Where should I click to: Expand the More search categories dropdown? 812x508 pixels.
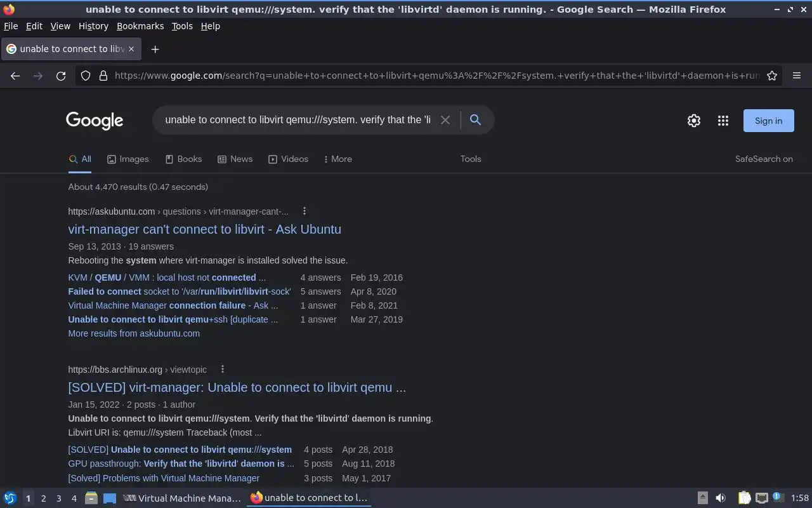click(x=337, y=159)
